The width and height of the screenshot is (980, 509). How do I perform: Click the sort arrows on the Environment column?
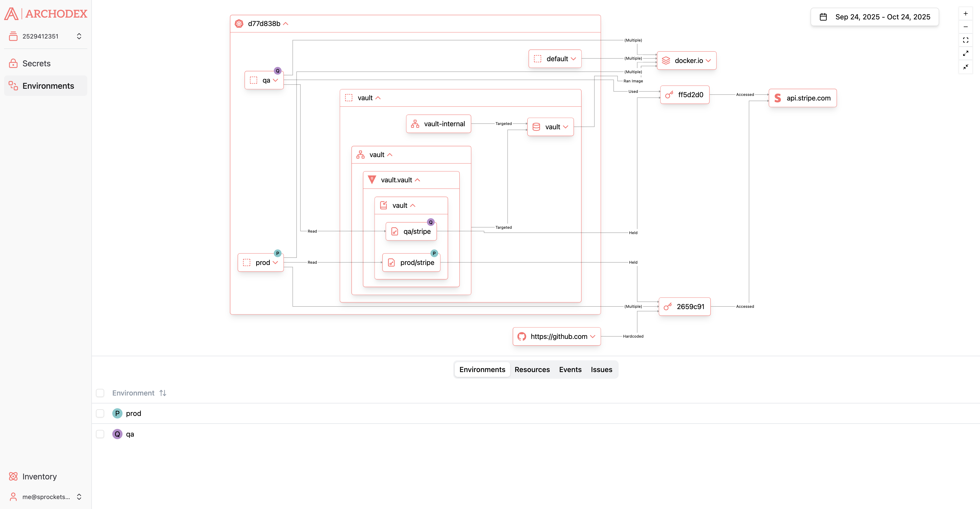click(x=163, y=393)
